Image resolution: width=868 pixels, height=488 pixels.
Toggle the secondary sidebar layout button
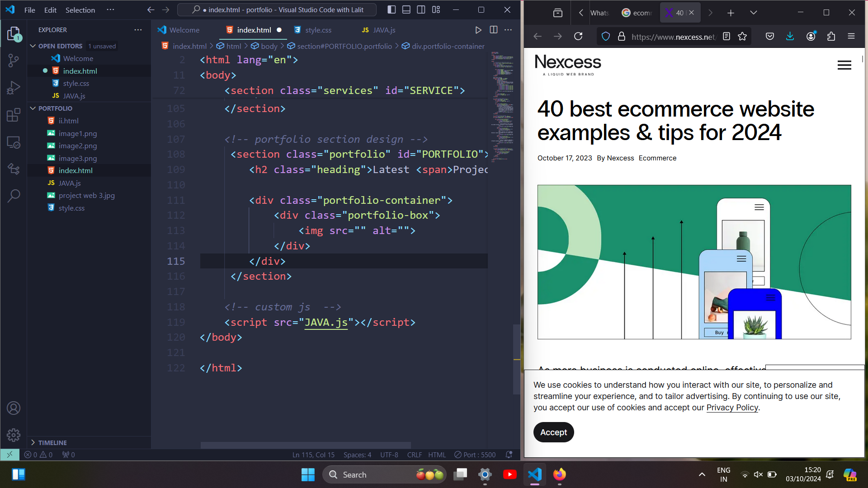click(421, 9)
